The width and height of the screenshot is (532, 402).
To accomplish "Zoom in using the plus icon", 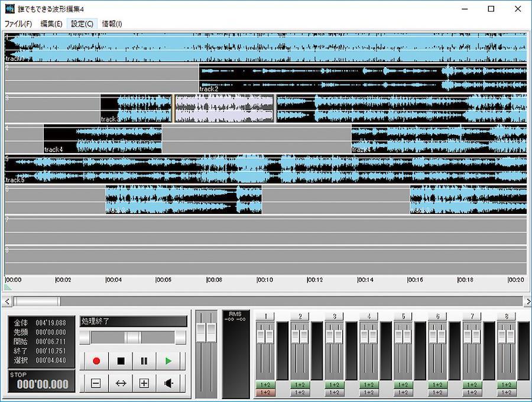I will (x=144, y=383).
